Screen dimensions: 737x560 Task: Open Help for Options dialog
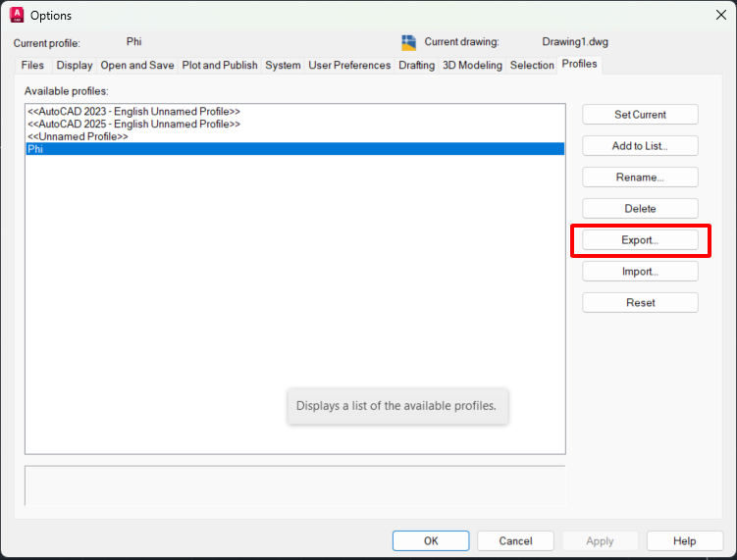point(685,540)
